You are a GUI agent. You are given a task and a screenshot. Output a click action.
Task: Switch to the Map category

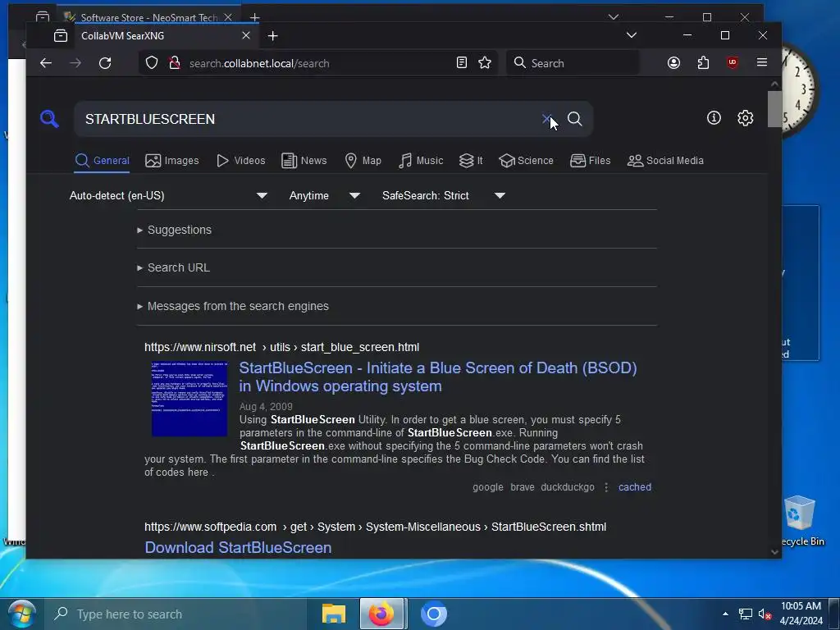pyautogui.click(x=363, y=161)
